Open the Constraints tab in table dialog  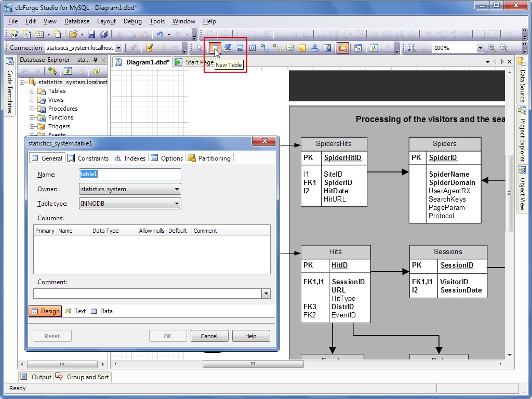88,158
